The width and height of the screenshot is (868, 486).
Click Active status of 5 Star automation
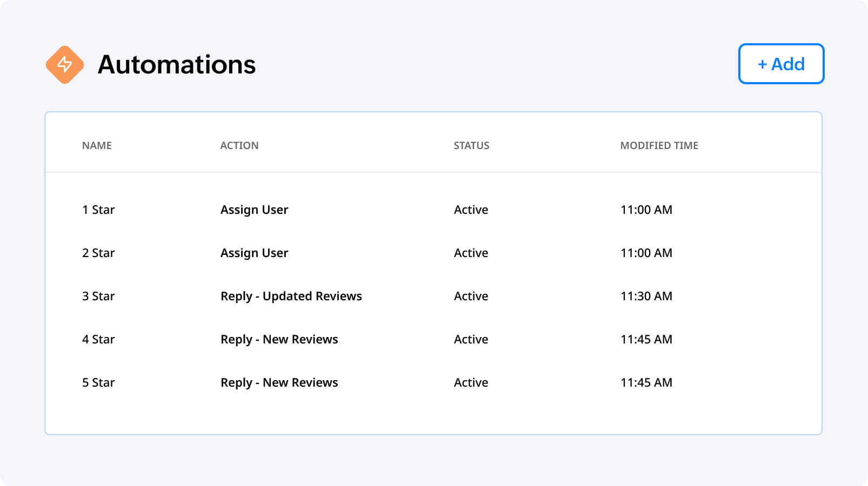coord(471,382)
